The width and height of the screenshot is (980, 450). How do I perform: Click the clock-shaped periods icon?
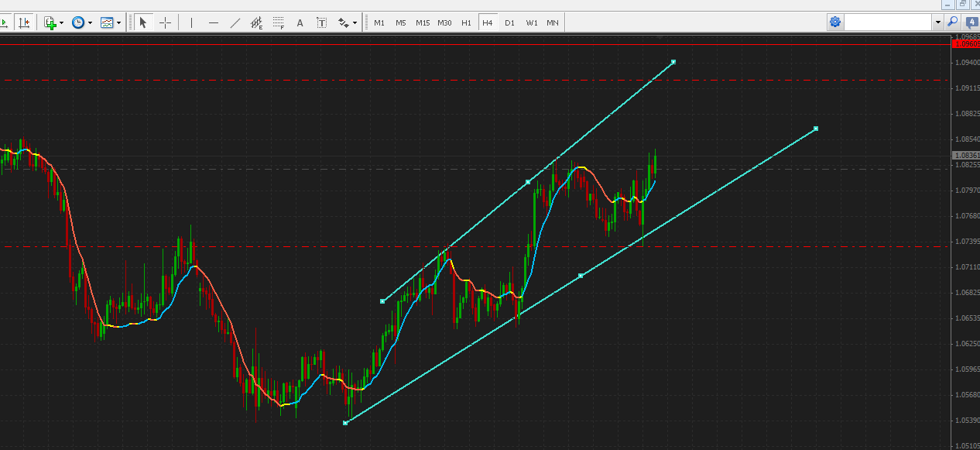click(78, 22)
